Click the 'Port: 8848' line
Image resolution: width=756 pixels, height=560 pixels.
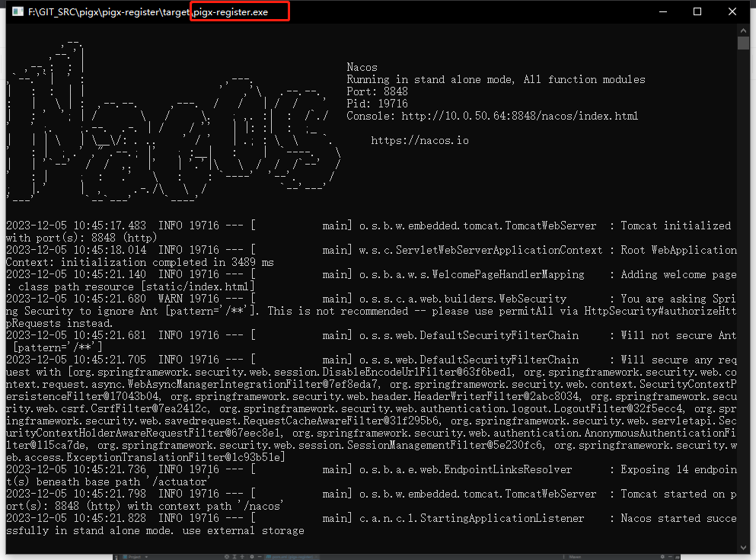coord(377,91)
